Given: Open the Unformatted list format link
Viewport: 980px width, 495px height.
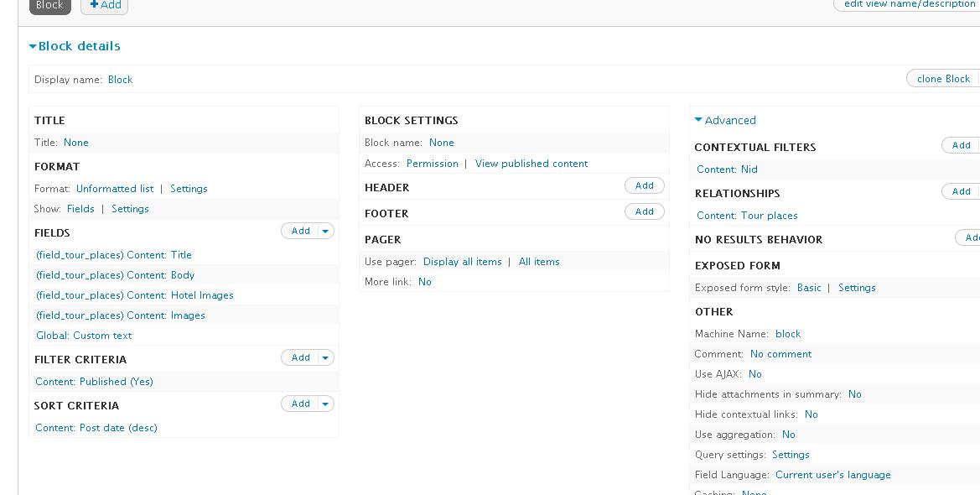Looking at the screenshot, I should pyautogui.click(x=115, y=189).
